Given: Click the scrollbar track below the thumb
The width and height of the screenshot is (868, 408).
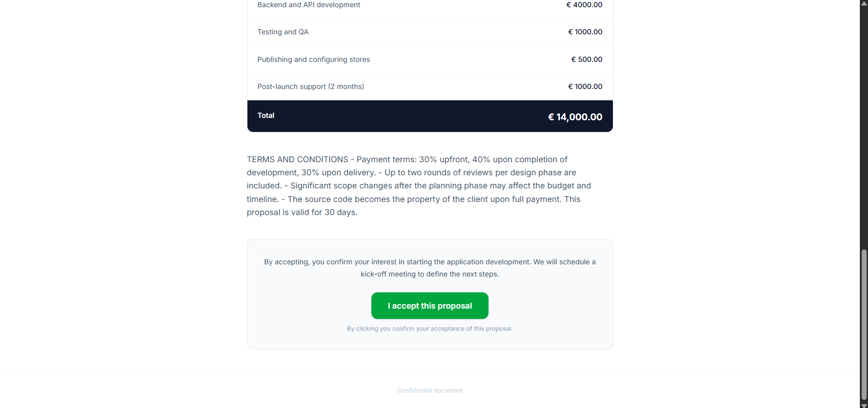Looking at the screenshot, I should click(864, 401).
